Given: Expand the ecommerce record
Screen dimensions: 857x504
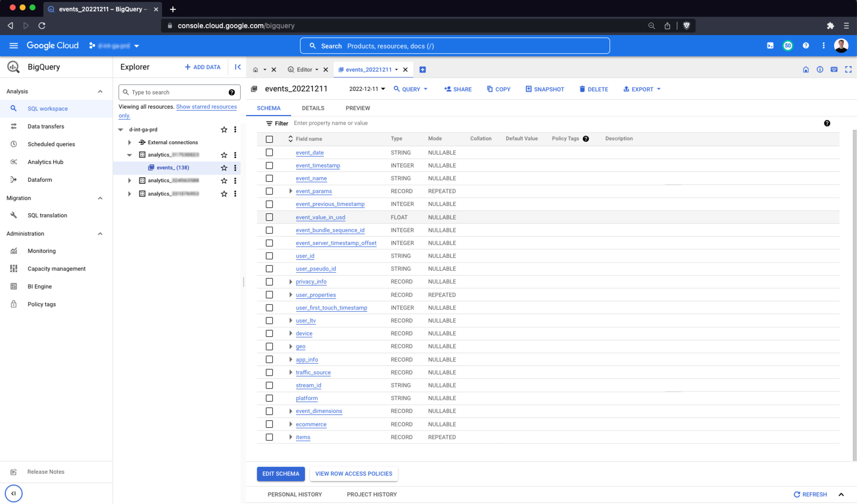Looking at the screenshot, I should coord(290,425).
